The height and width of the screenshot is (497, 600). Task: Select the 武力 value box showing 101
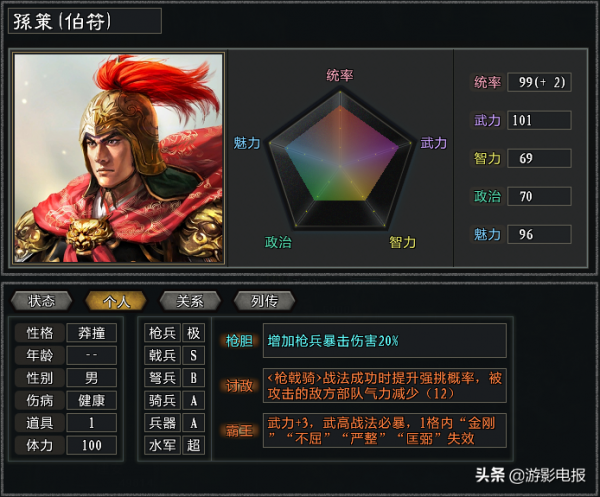click(539, 120)
